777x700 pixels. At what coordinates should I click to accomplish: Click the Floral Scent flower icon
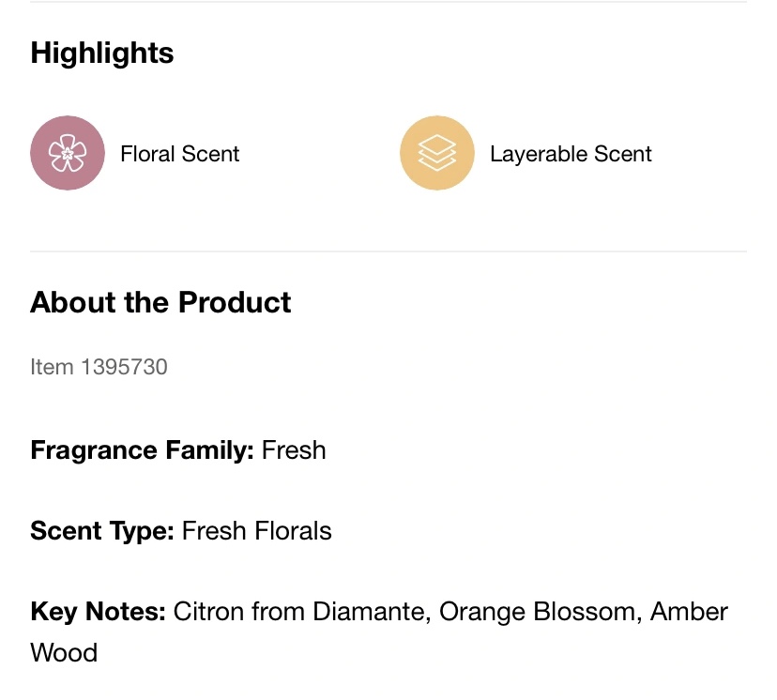67,153
